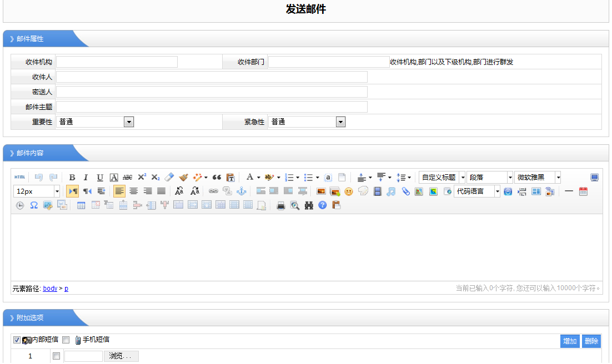Click the HTML source view icon

tap(19, 178)
